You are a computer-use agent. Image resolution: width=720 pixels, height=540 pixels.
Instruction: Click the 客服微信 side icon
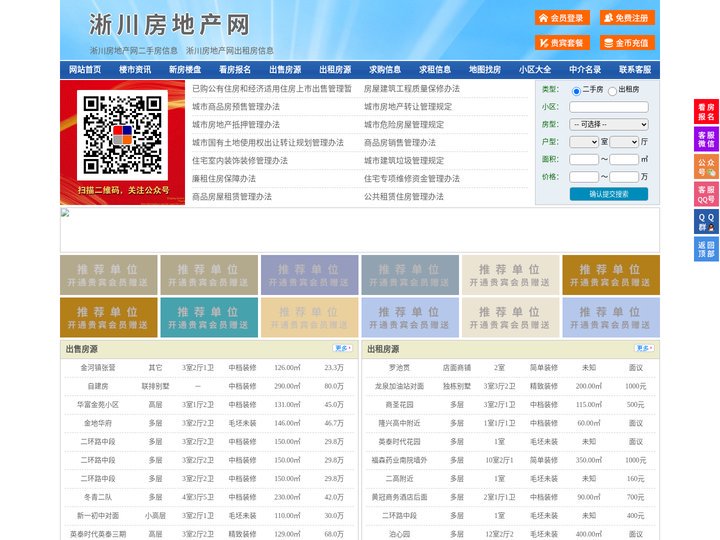[706, 139]
